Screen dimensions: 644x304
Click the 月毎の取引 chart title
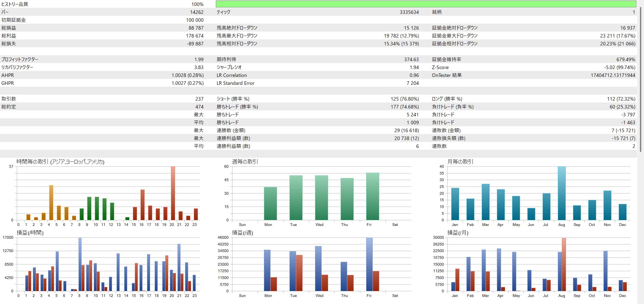point(460,162)
